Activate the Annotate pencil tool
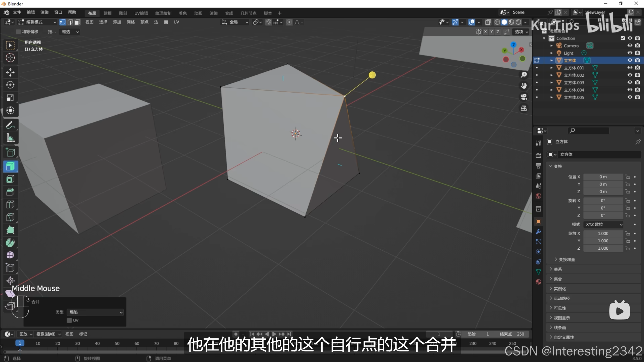Image resolution: width=644 pixels, height=362 pixels. point(10,125)
